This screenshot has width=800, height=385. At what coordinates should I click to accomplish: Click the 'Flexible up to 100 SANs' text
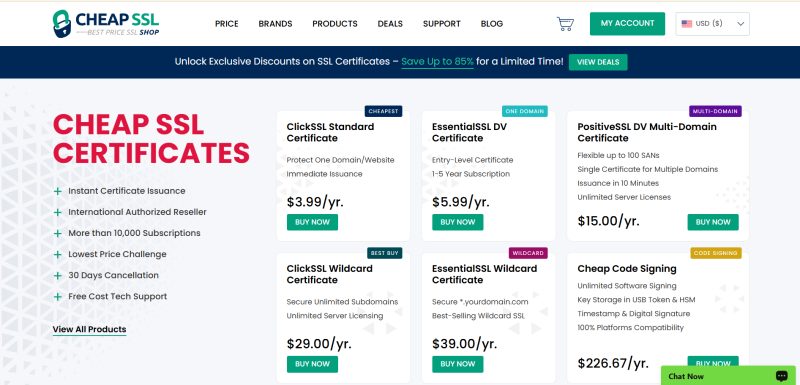tap(618, 155)
